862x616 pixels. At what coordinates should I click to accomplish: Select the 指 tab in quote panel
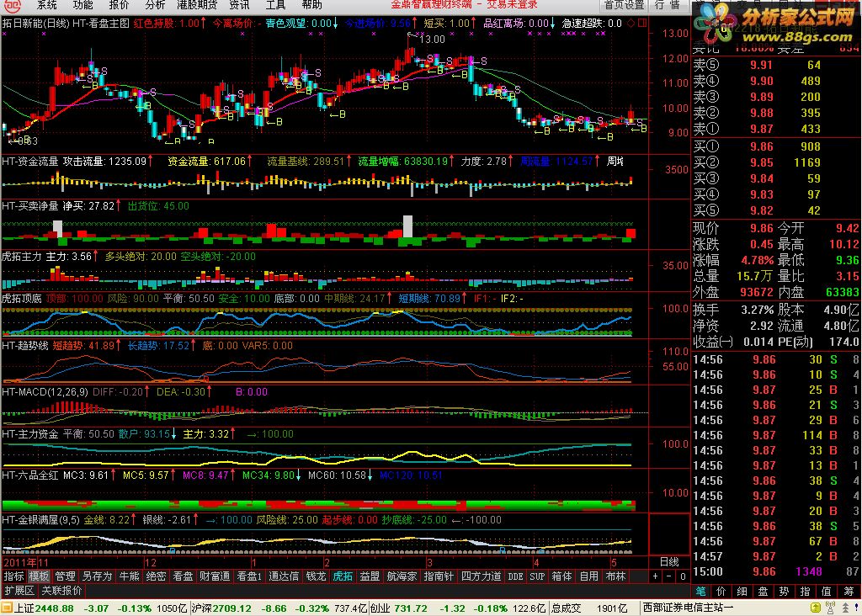[x=805, y=592]
